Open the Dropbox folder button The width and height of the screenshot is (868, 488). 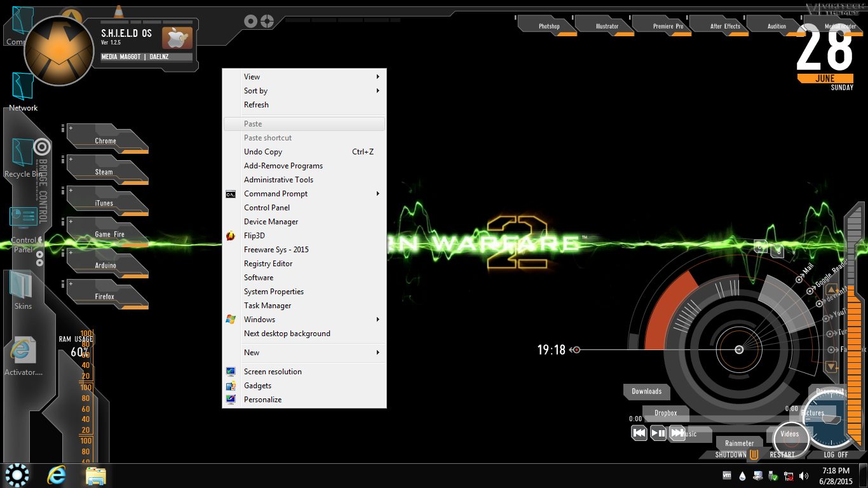click(665, 413)
